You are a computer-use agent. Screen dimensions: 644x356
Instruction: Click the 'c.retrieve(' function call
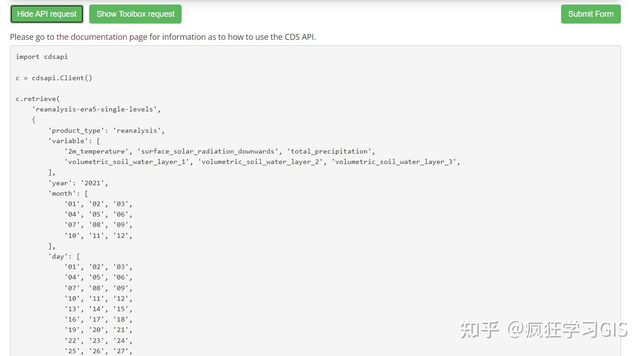pos(38,99)
